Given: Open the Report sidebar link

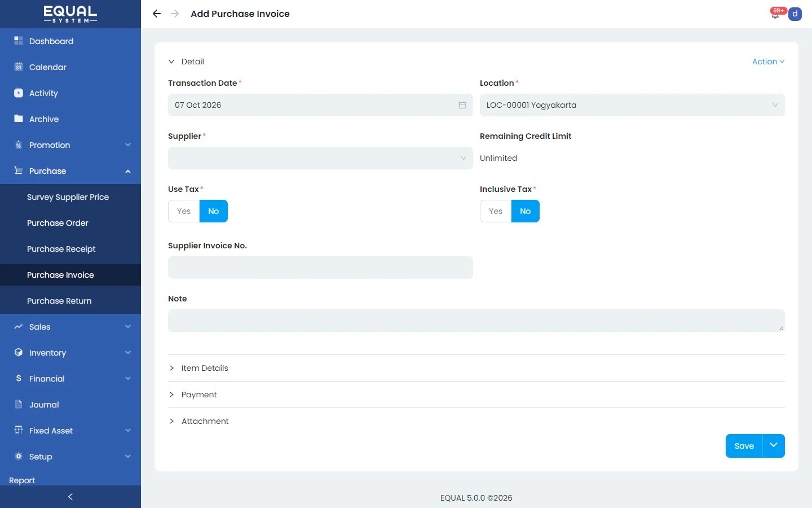Looking at the screenshot, I should 22,480.
